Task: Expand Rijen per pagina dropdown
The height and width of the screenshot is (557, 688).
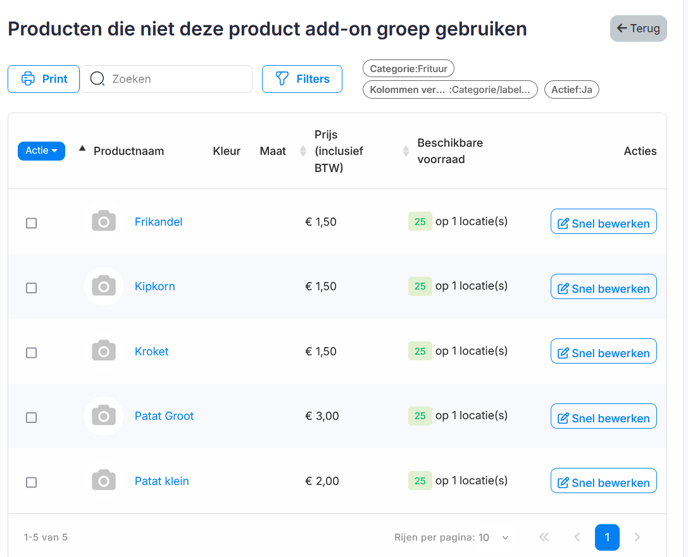Action: point(505,538)
